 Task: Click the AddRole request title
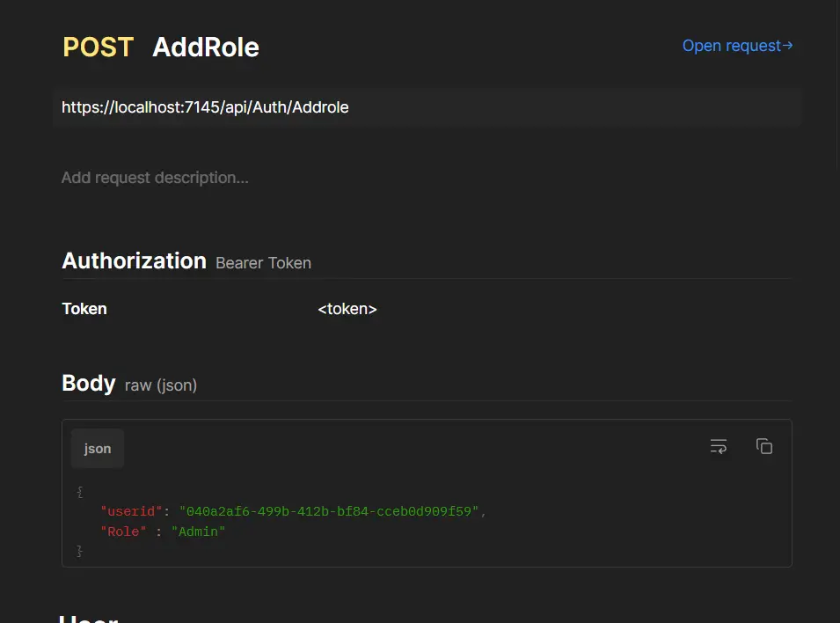206,48
